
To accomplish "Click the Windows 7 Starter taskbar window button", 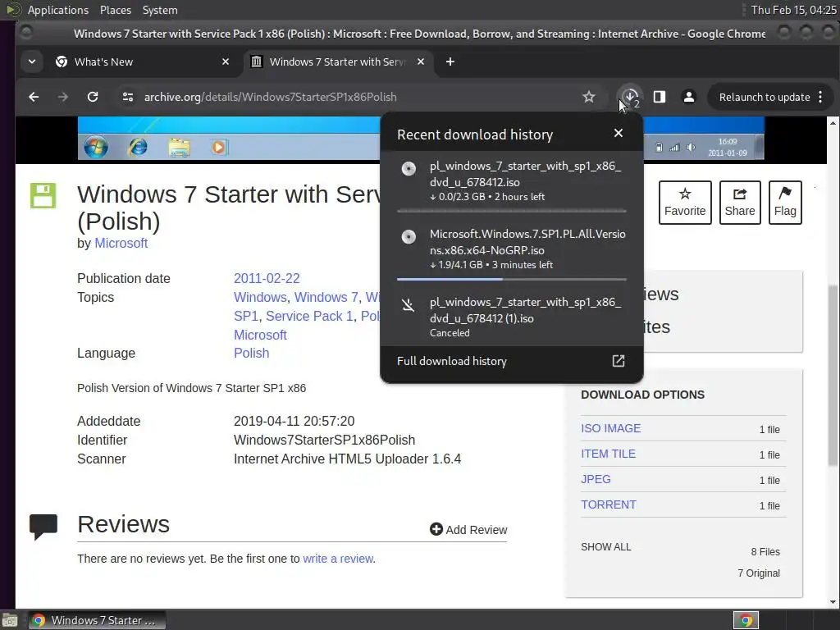I will pyautogui.click(x=97, y=620).
